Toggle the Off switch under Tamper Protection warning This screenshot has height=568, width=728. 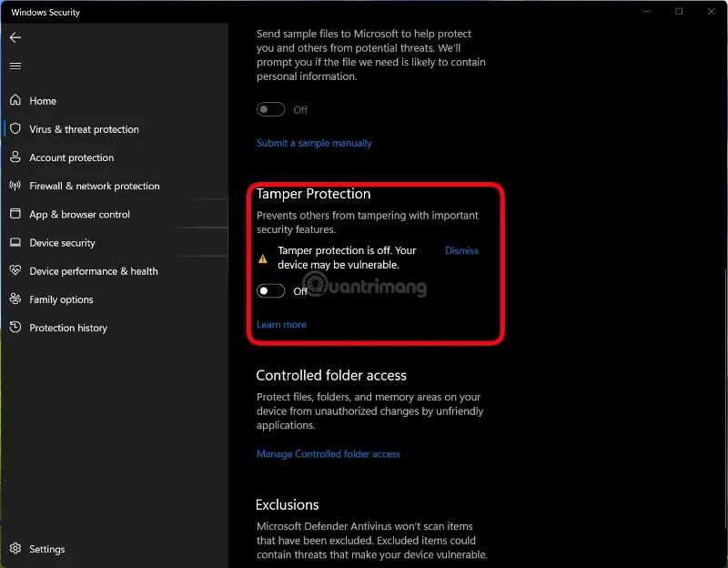pyautogui.click(x=270, y=290)
